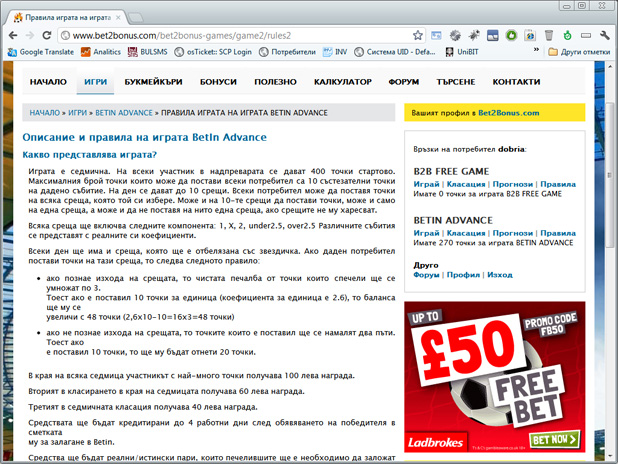Click Прогнози under BETIN ADVANCE

point(512,233)
